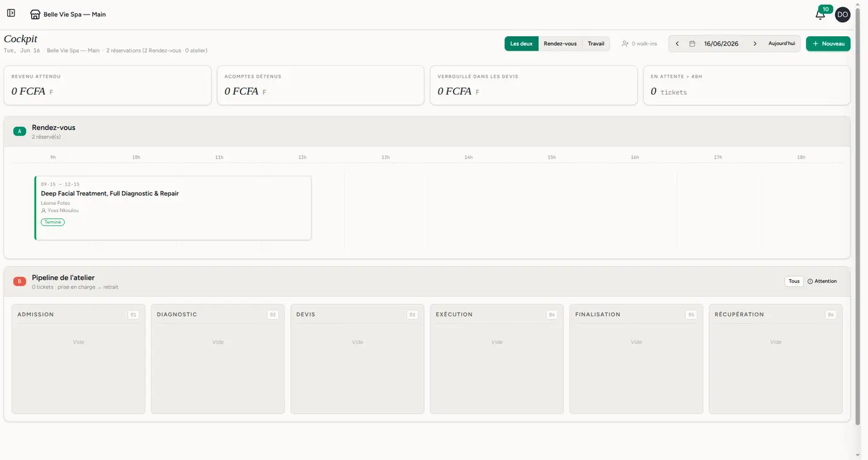Click the Récupération column header
The height and width of the screenshot is (460, 868).
(739, 315)
